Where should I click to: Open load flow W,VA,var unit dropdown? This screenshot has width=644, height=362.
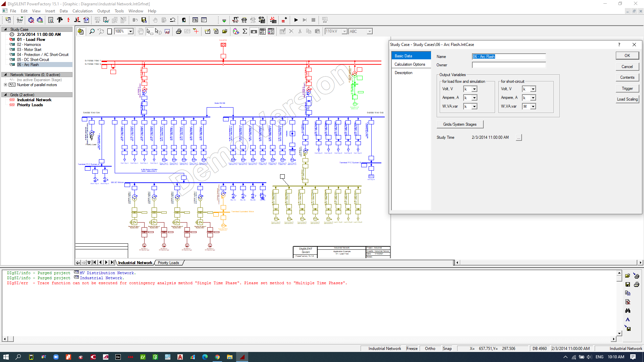[x=474, y=107]
